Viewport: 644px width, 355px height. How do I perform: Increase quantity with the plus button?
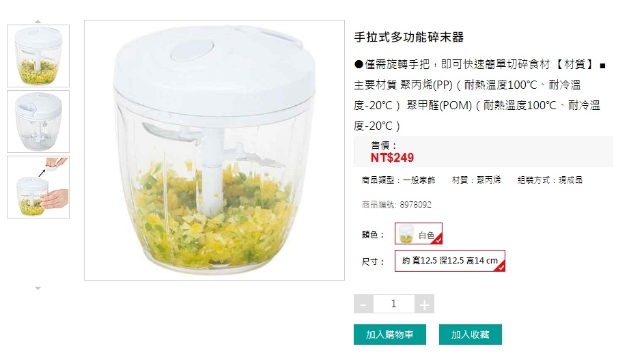click(424, 304)
